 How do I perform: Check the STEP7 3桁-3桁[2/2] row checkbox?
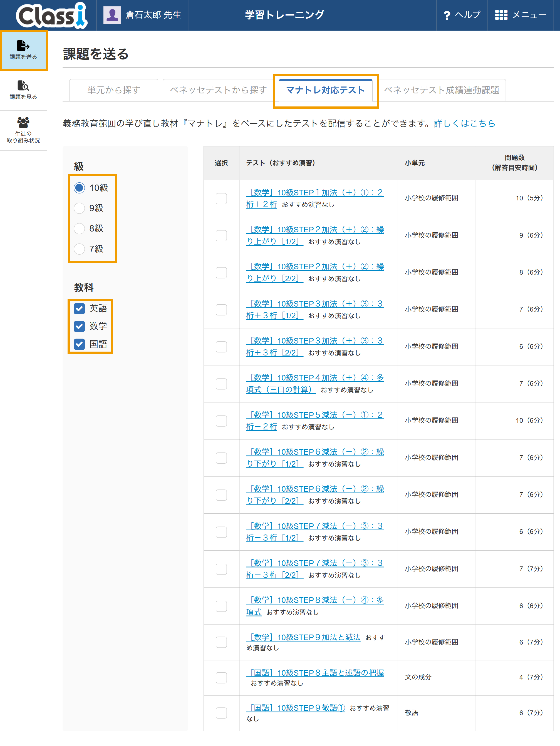221,569
